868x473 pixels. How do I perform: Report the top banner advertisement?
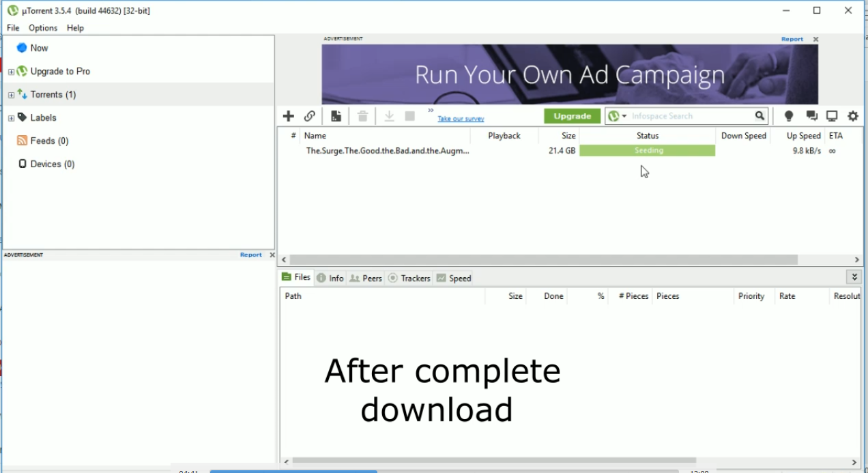792,40
